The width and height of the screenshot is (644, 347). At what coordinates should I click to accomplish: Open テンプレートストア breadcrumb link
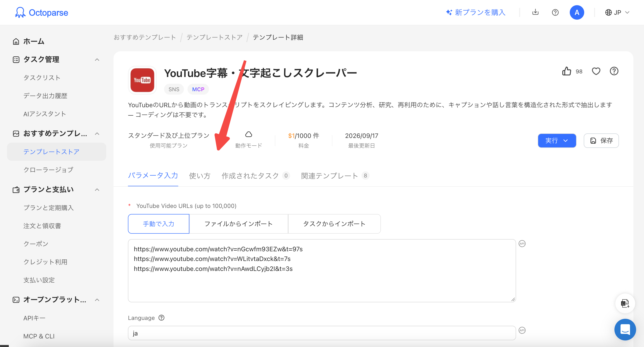tap(215, 37)
